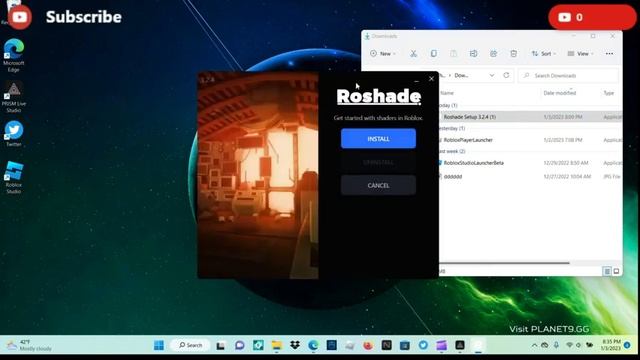Screen dimensions: 640x360
Task: Expand the address bar history dropdown
Action: click(492, 76)
